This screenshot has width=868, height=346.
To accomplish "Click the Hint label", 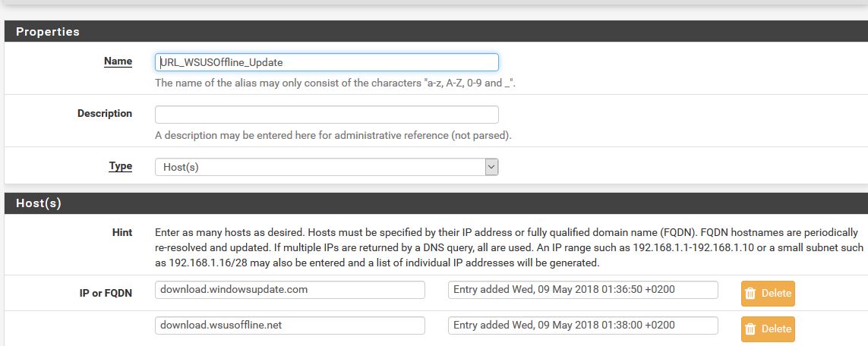I will click(122, 232).
